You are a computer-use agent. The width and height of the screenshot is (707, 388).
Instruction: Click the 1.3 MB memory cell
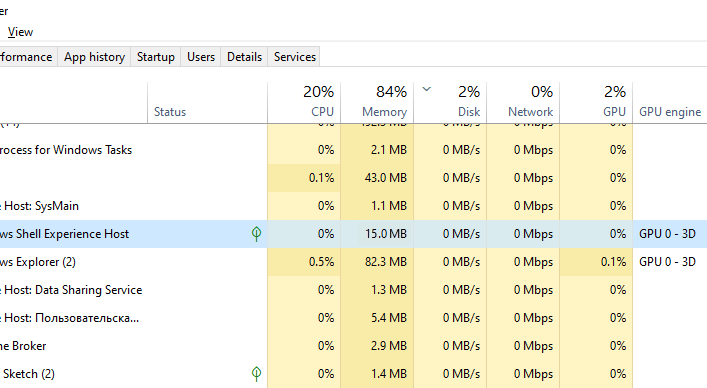(377, 290)
